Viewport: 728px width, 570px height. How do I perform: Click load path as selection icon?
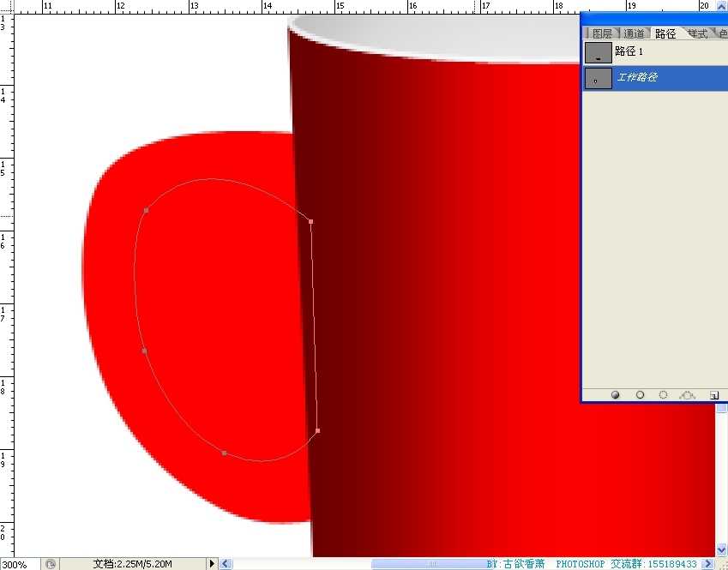(663, 395)
